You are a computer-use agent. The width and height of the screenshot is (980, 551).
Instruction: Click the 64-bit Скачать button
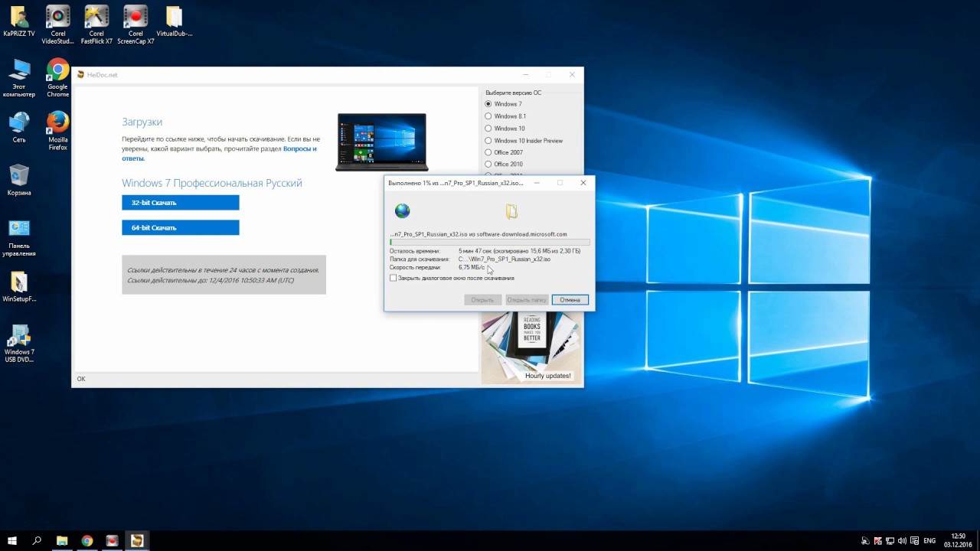180,227
